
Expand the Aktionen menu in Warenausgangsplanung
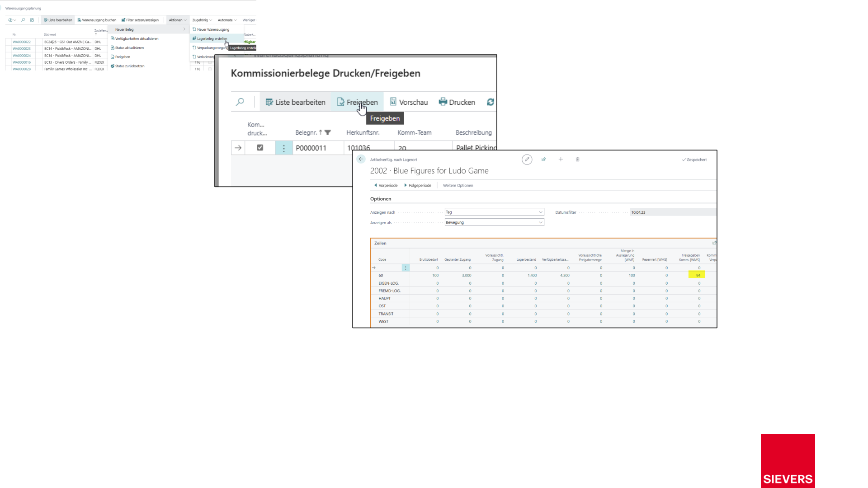[x=178, y=20]
